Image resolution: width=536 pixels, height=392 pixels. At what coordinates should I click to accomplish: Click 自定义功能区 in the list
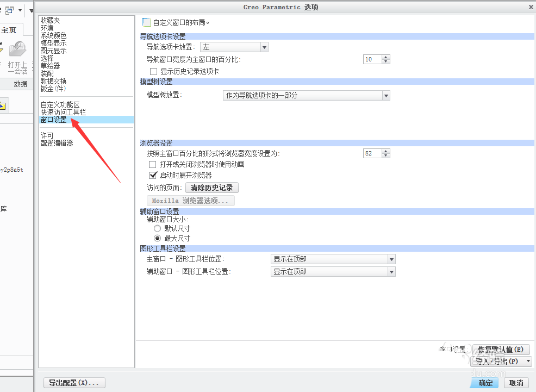(60, 104)
